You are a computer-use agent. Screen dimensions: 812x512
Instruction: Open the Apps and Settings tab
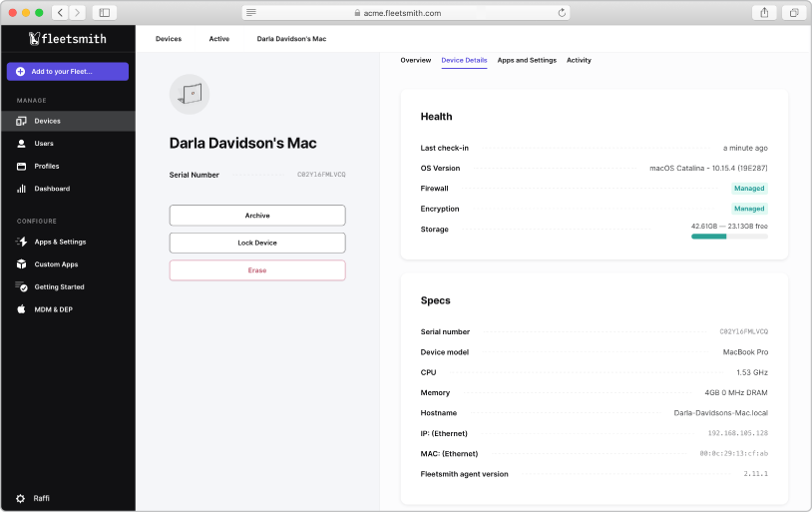point(527,60)
